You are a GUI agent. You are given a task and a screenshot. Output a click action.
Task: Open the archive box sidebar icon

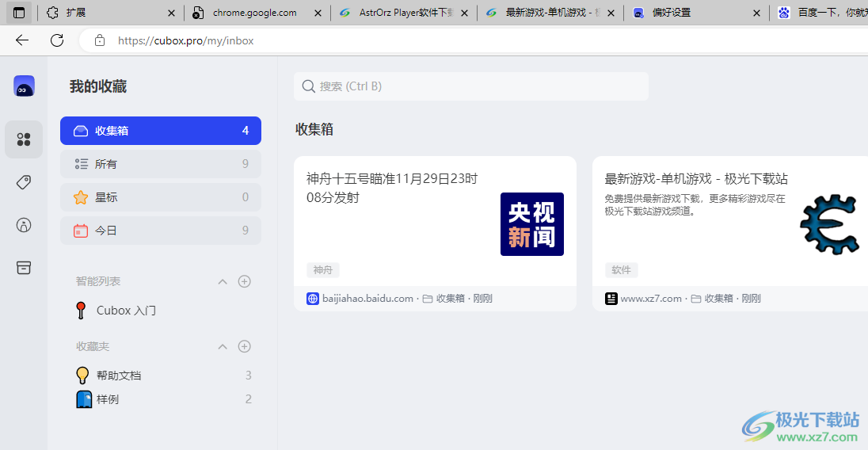tap(24, 268)
